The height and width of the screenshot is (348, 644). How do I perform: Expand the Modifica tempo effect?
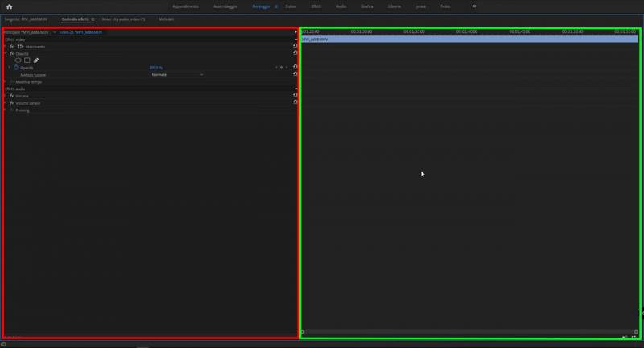point(10,81)
